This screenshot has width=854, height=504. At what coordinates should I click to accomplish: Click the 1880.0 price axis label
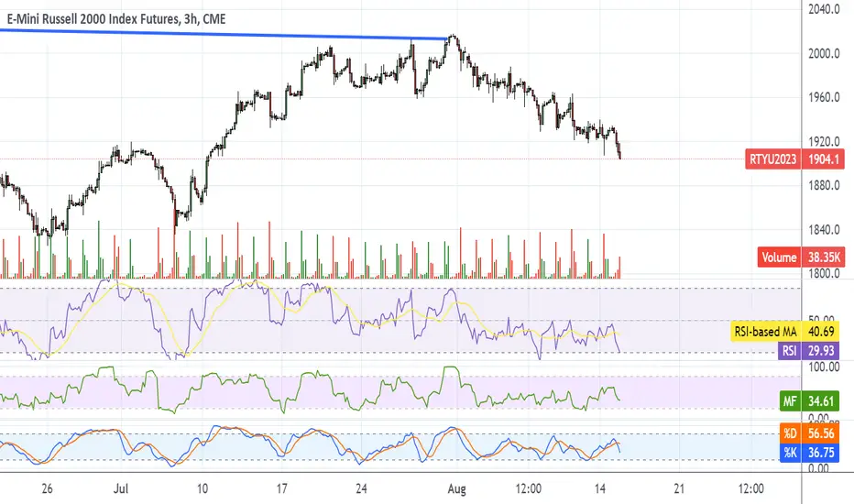click(x=824, y=186)
